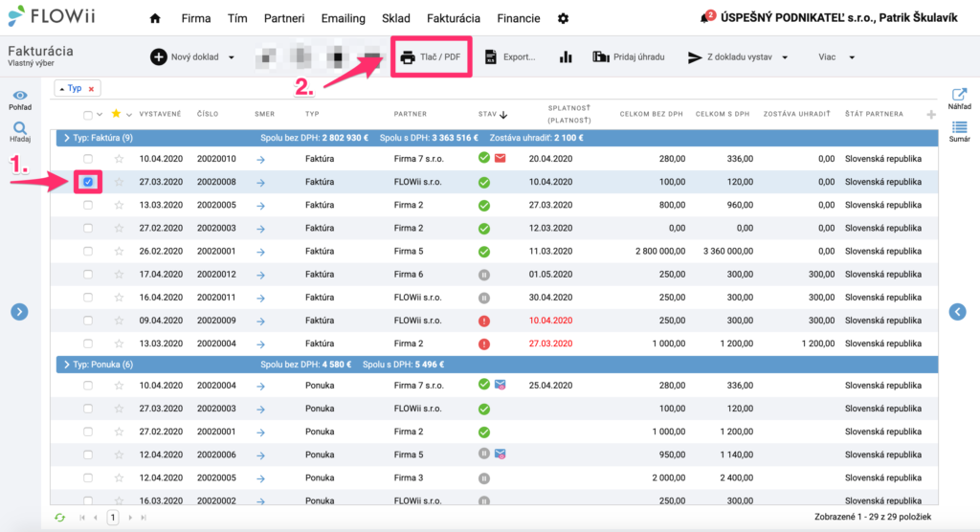
Task: Click the overdue status icon for invoice 20020009
Action: coord(483,321)
